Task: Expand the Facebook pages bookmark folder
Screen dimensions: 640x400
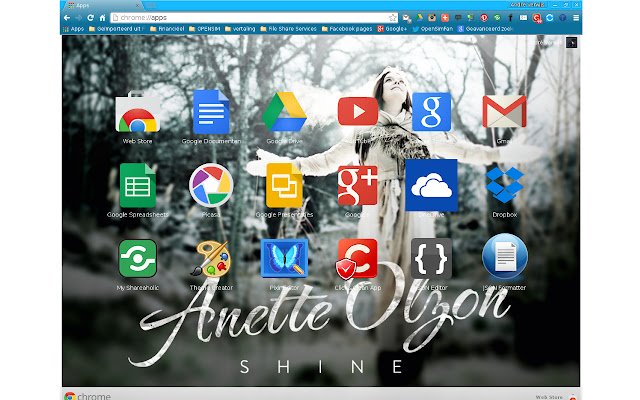Action: click(347, 29)
